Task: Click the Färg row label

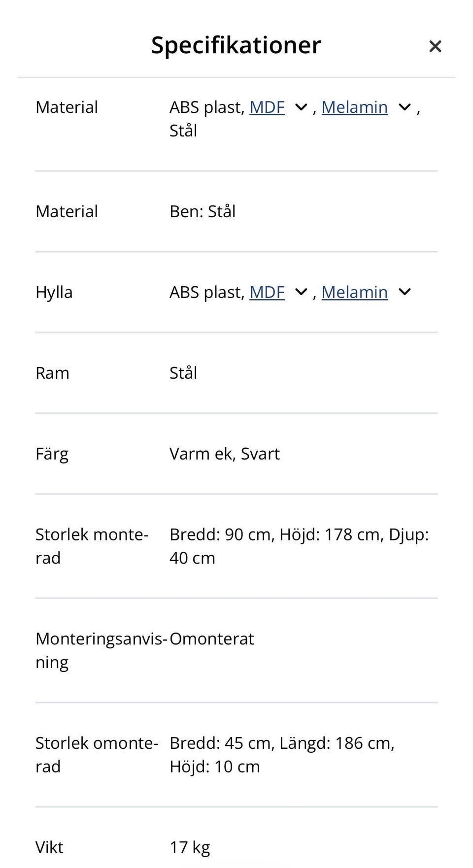Action: (52, 454)
